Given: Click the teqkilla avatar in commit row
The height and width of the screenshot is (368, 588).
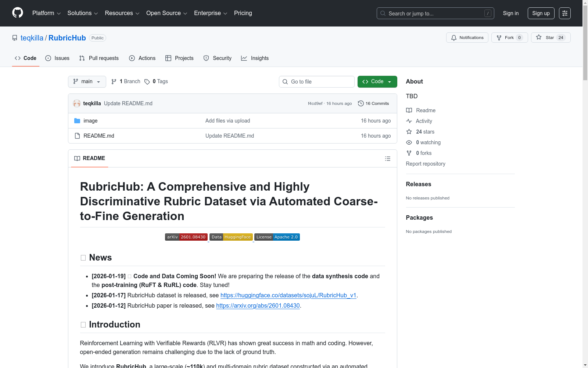Looking at the screenshot, I should click(x=77, y=103).
